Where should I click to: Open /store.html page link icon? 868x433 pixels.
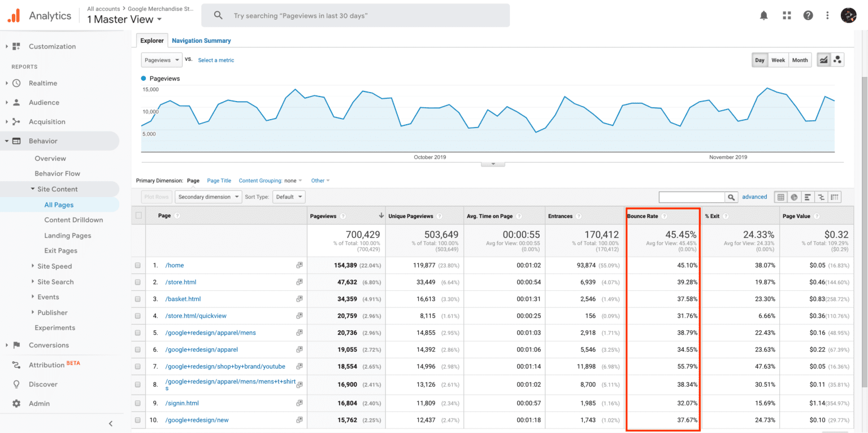pos(300,282)
